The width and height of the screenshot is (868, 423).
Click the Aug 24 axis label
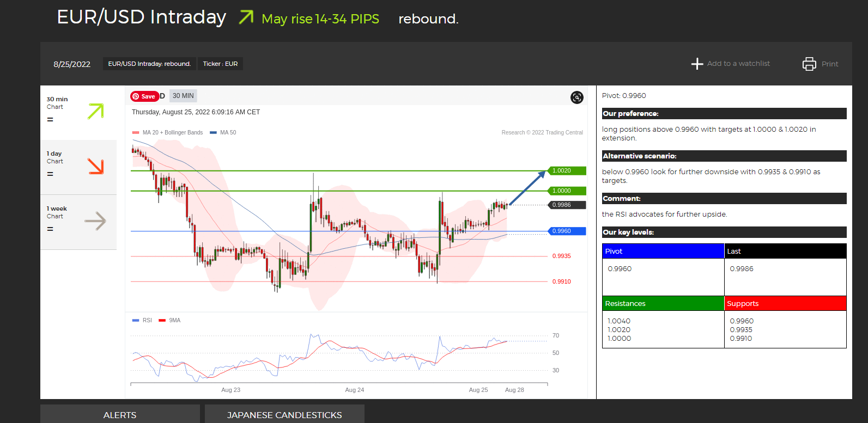coord(355,390)
